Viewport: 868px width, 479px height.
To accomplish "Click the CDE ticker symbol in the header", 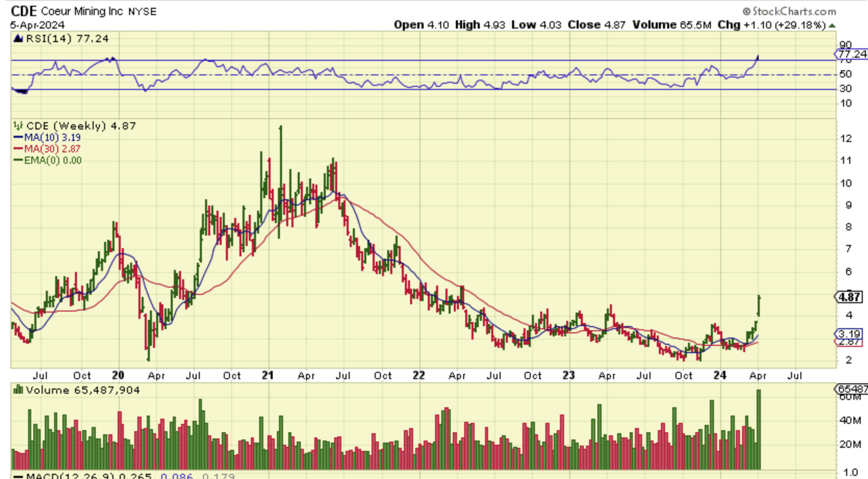I will click(x=24, y=11).
